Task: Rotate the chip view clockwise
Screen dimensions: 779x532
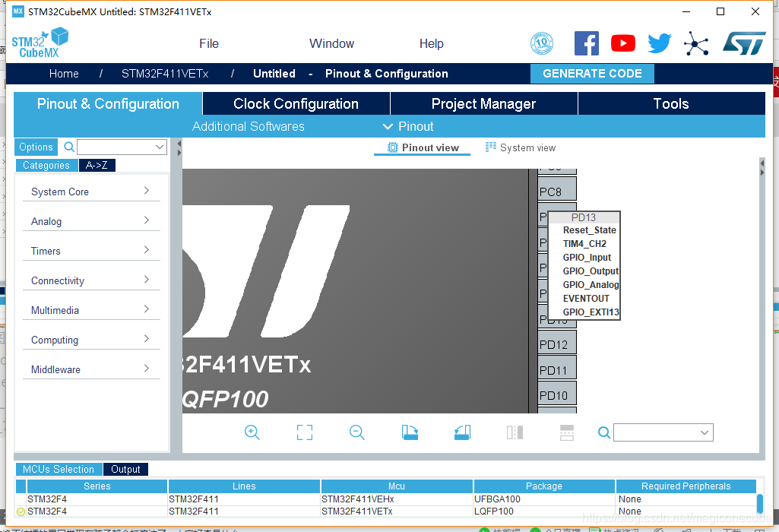Action: 410,432
